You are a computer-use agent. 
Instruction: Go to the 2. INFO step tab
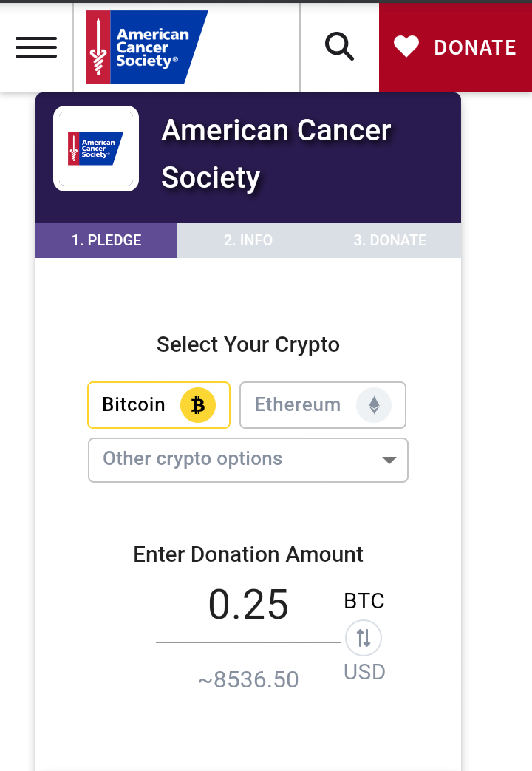[x=248, y=240]
